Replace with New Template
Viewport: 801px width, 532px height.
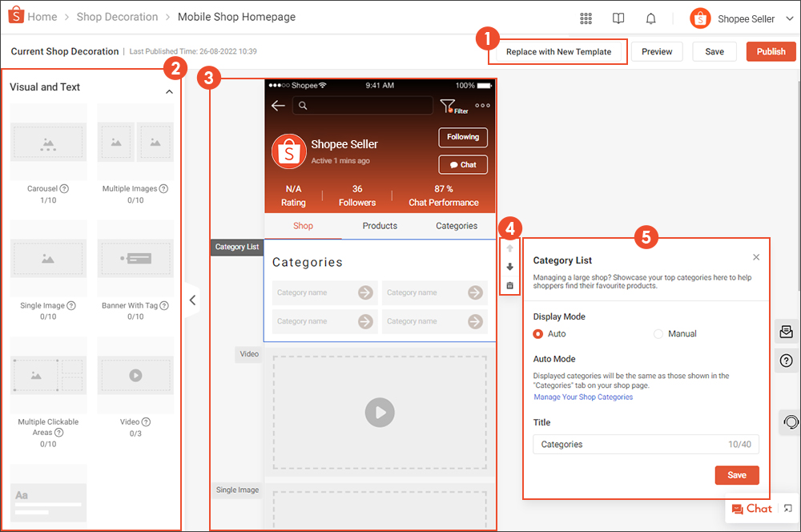click(x=557, y=50)
